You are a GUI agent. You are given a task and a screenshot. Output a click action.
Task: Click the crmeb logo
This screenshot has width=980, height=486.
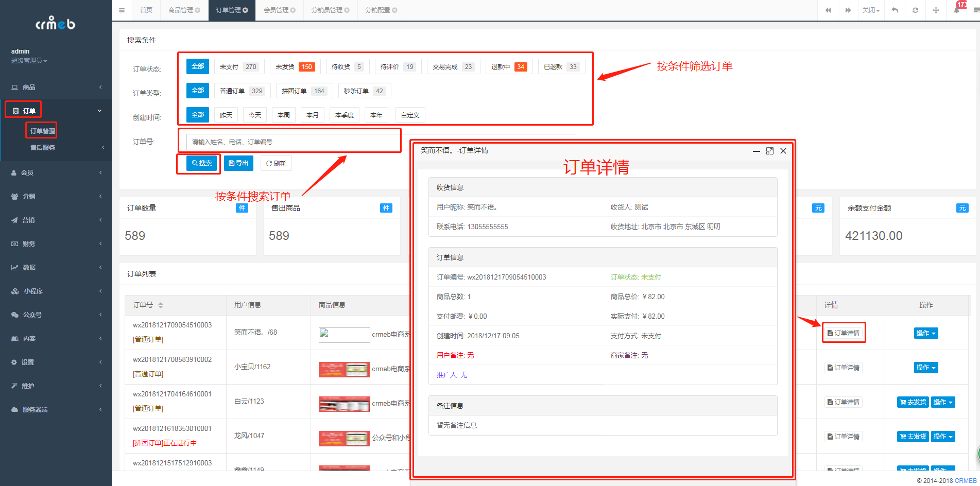[x=55, y=23]
